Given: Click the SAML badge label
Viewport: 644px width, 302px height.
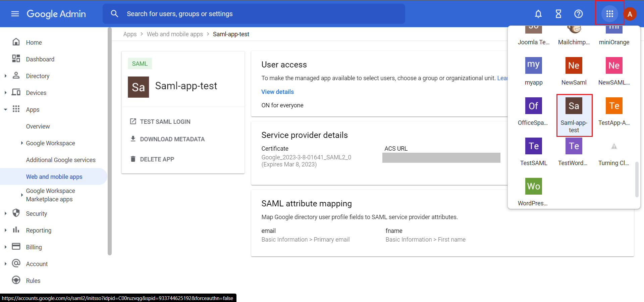Looking at the screenshot, I should (x=140, y=63).
